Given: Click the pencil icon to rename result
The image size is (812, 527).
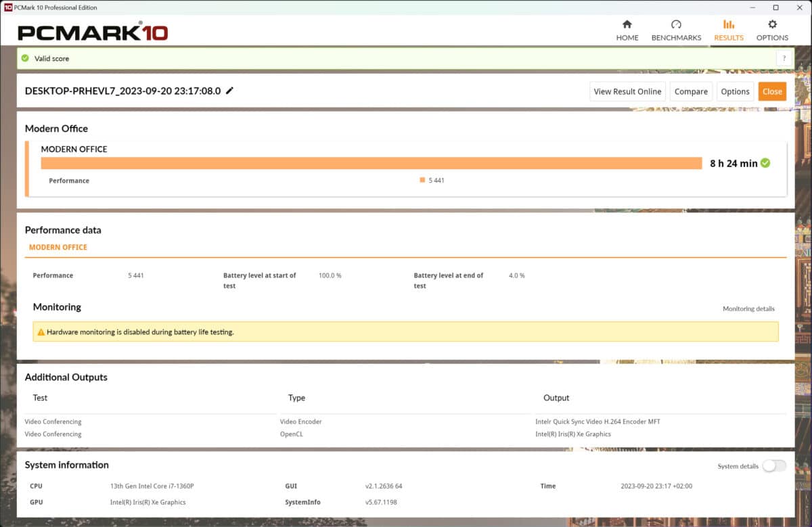Looking at the screenshot, I should [230, 91].
